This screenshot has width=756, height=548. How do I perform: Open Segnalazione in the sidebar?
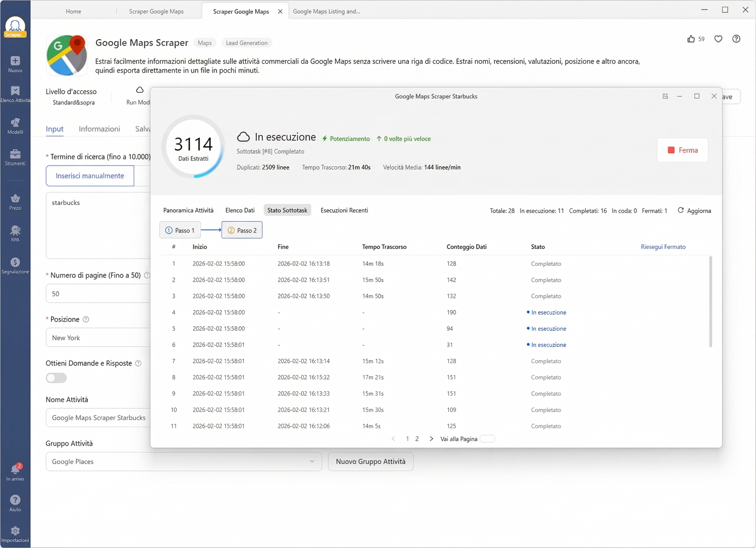coord(15,266)
